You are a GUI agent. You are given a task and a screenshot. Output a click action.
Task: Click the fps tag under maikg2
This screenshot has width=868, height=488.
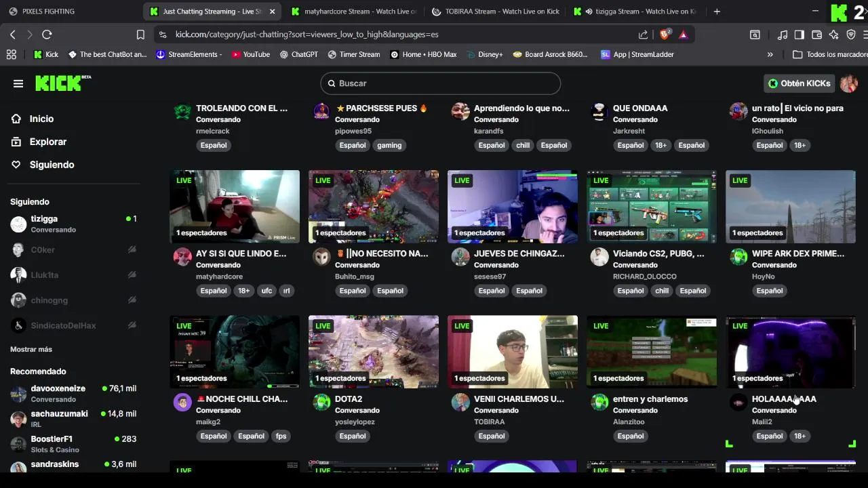click(x=281, y=436)
